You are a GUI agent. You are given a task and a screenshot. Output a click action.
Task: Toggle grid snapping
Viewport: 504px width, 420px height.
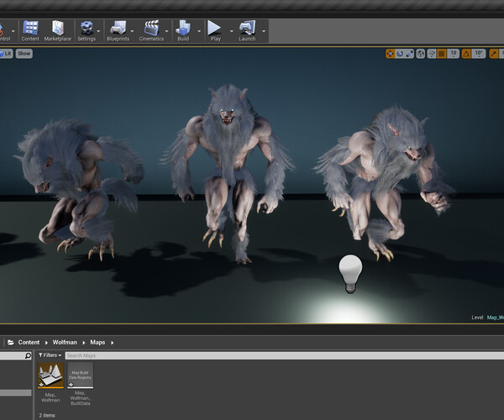(442, 54)
